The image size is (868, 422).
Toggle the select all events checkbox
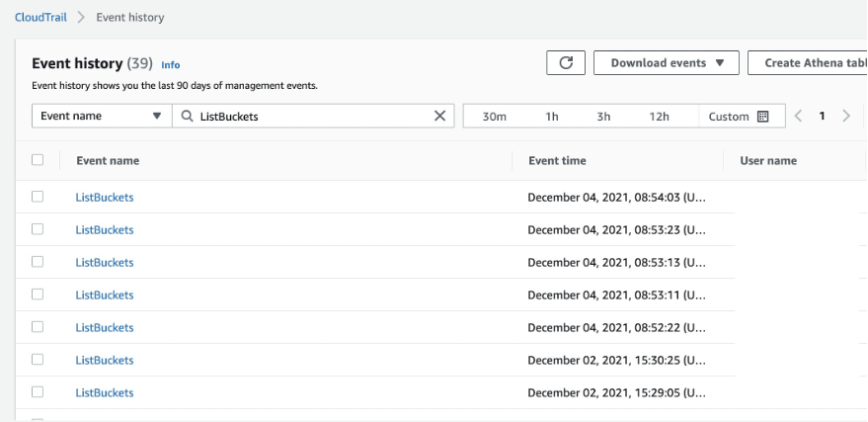[x=38, y=160]
